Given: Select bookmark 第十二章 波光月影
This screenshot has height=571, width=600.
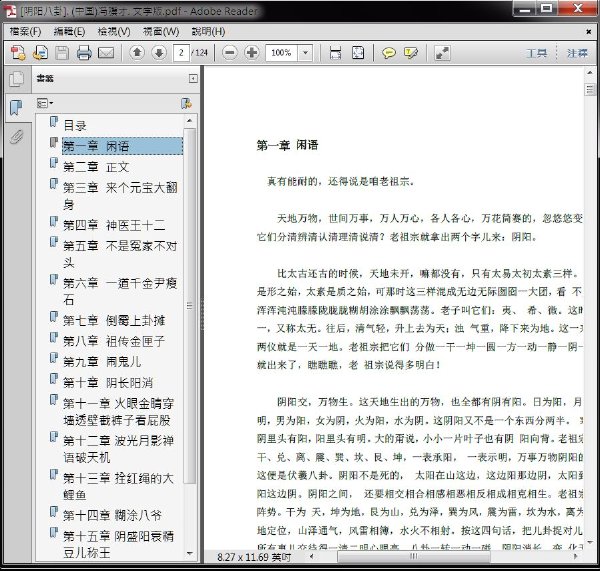Looking at the screenshot, I should (x=118, y=449).
